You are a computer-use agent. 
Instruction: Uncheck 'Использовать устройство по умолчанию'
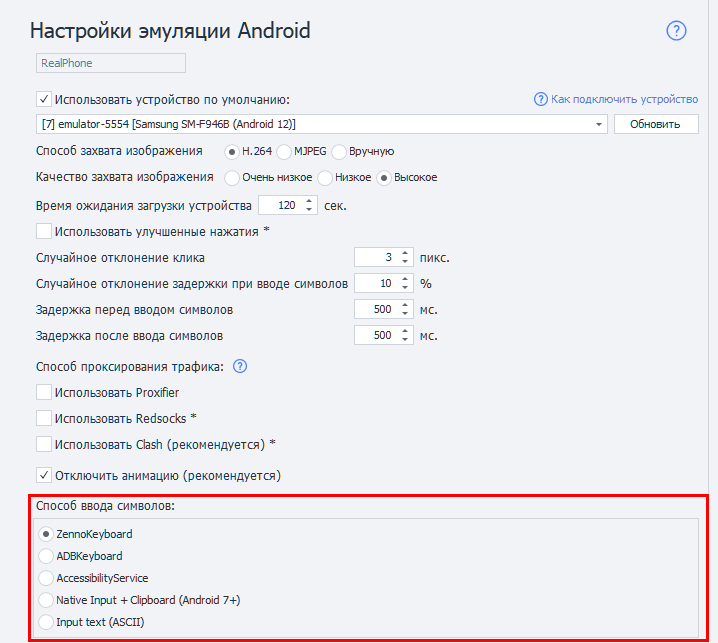pos(44,99)
